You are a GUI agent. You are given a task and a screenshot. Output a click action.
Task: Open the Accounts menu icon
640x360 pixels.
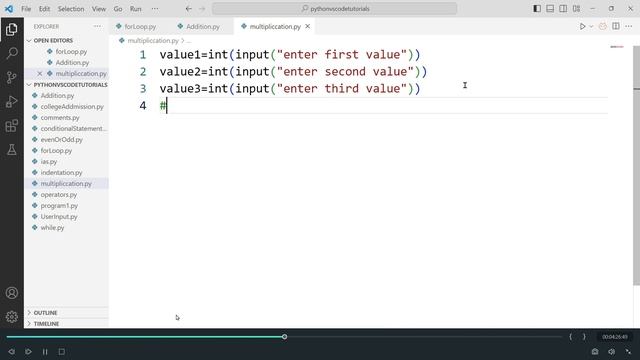[x=12, y=293]
